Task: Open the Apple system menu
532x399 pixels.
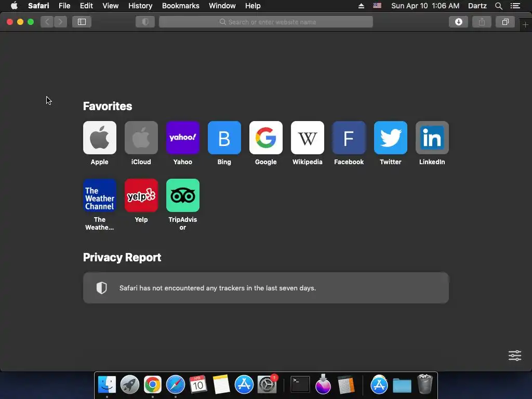Action: pos(14,6)
